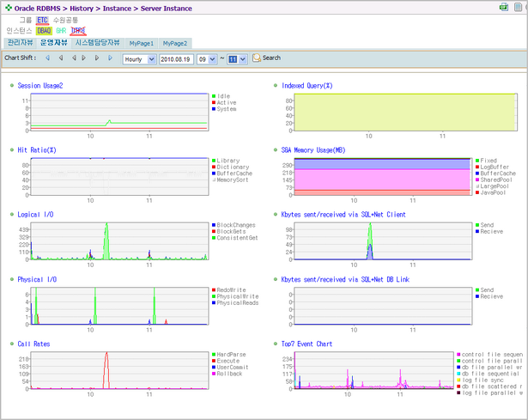Image resolution: width=528 pixels, height=420 pixels.
Task: Click the Search magnifier icon
Action: pyautogui.click(x=257, y=58)
